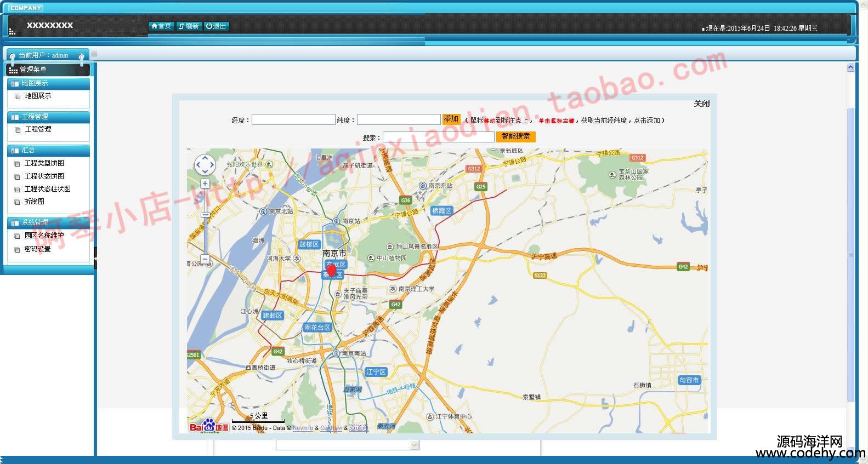868x464 pixels.
Task: Go to 首页 home in the top bar
Action: (x=161, y=26)
